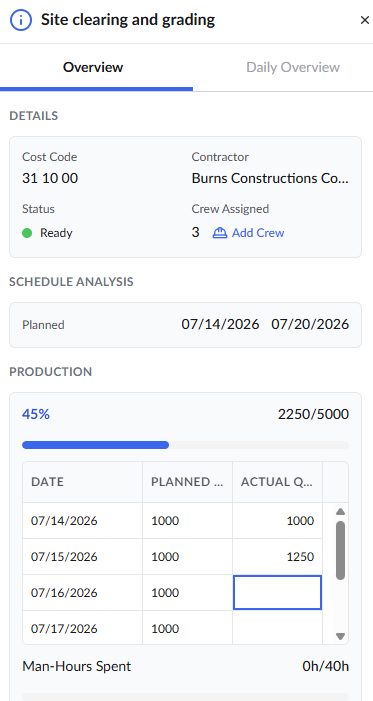Click the hard hat Add Crew icon
The height and width of the screenshot is (701, 373).
click(x=220, y=233)
